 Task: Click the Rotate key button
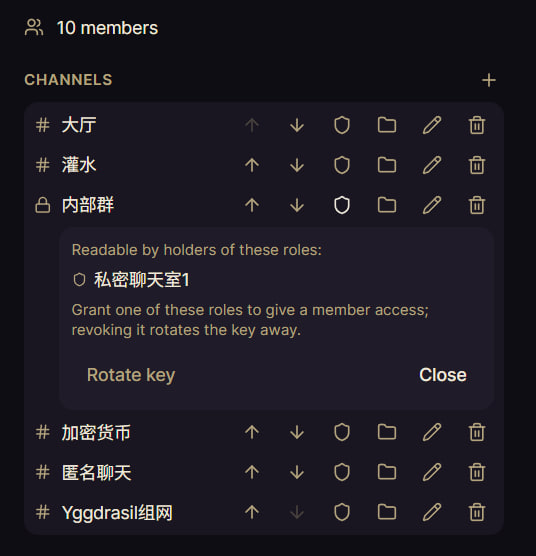click(x=131, y=375)
